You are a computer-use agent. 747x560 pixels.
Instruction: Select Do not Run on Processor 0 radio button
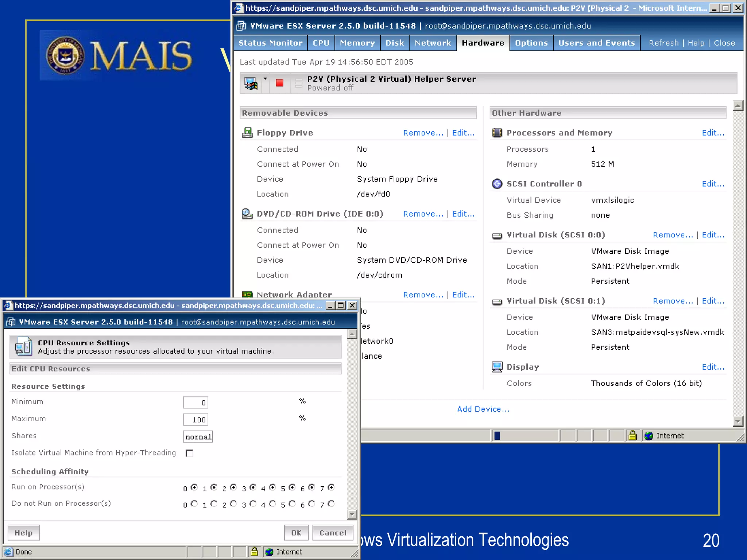194,503
